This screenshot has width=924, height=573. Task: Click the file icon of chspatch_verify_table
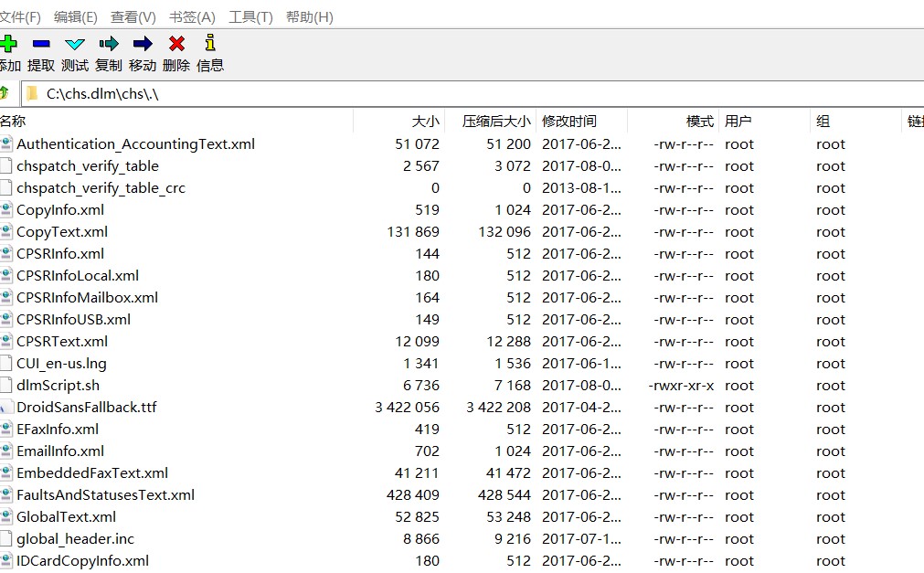pyautogui.click(x=5, y=166)
